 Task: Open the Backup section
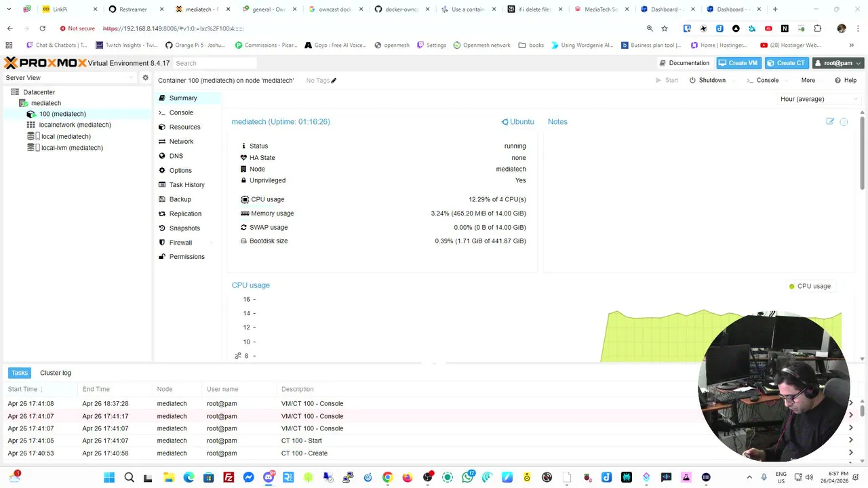pos(186,199)
